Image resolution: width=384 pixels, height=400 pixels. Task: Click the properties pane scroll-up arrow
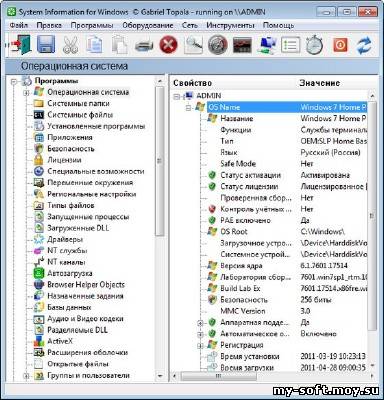pos(372,96)
